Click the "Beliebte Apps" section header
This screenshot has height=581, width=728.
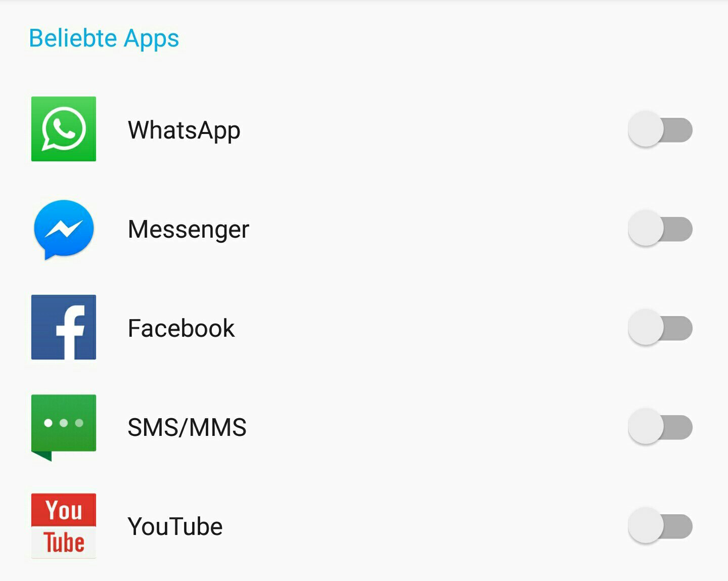104,38
